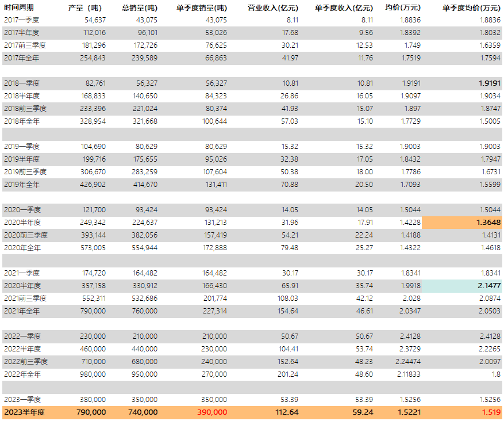Click bold quarterly revenue 59.24

click(x=363, y=412)
